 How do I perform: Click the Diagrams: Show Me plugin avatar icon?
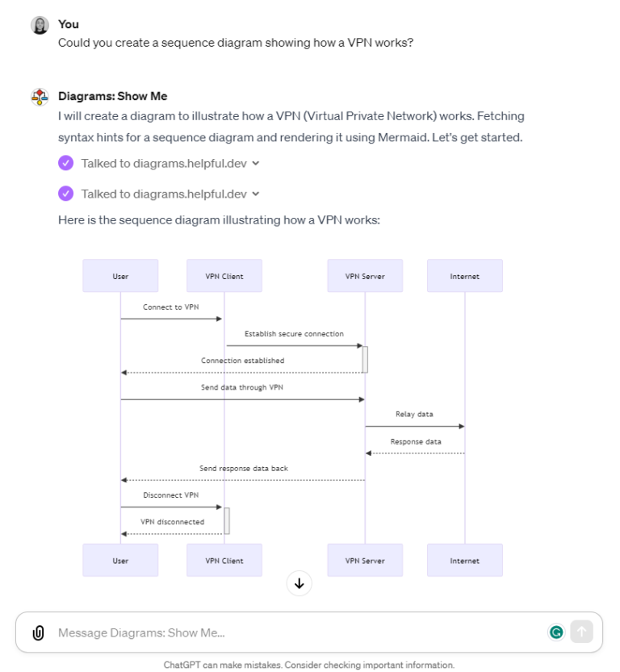point(39,96)
